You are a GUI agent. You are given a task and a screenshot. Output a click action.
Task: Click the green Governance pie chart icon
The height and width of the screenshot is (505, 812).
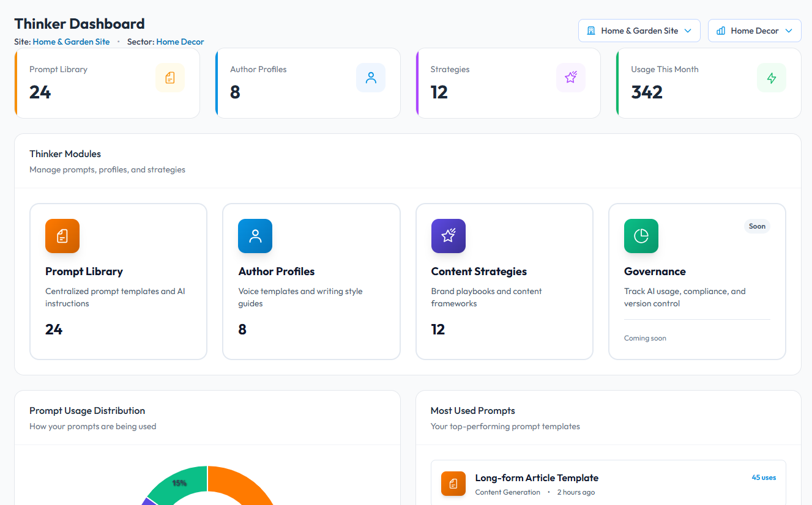click(641, 236)
